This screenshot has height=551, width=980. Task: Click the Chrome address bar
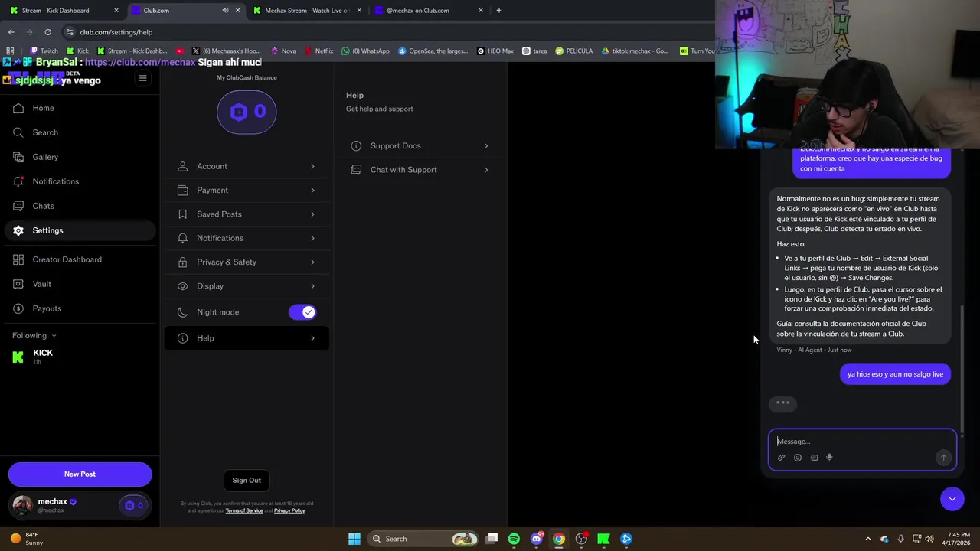click(x=383, y=32)
